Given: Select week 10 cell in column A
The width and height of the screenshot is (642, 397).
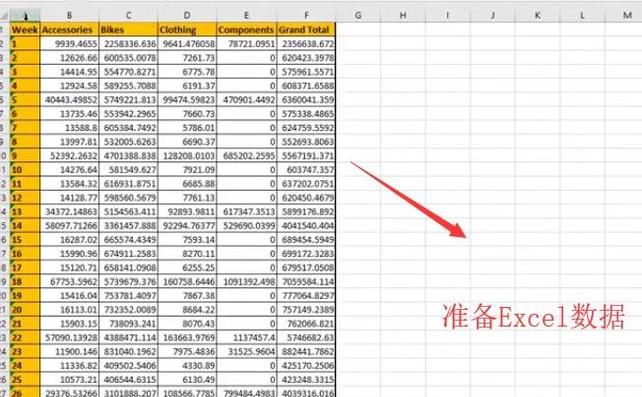Looking at the screenshot, I should (x=25, y=169).
